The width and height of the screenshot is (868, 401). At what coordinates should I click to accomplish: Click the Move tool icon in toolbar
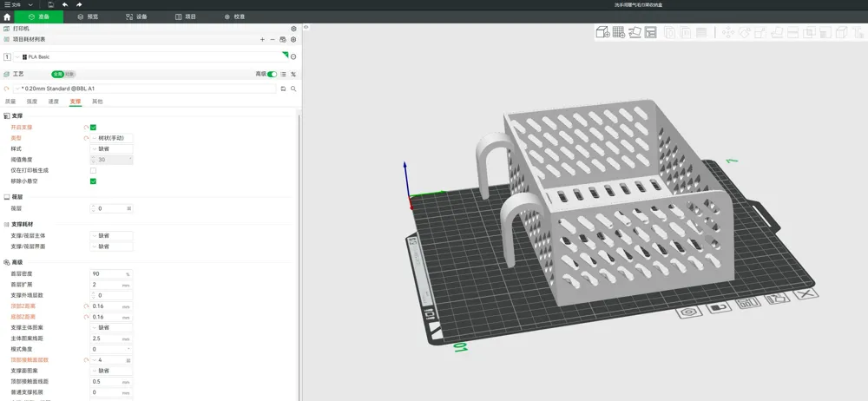coord(728,33)
